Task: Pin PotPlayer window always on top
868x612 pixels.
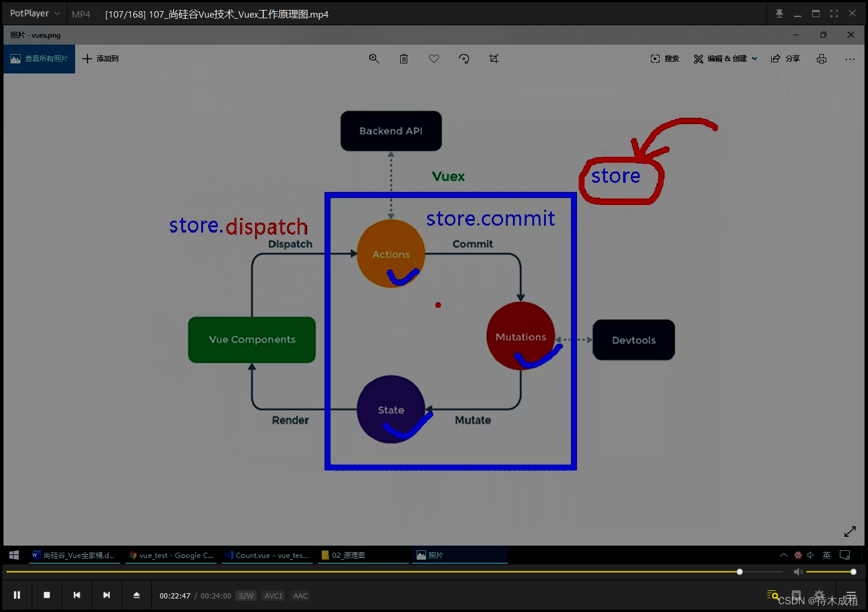Action: click(x=779, y=14)
